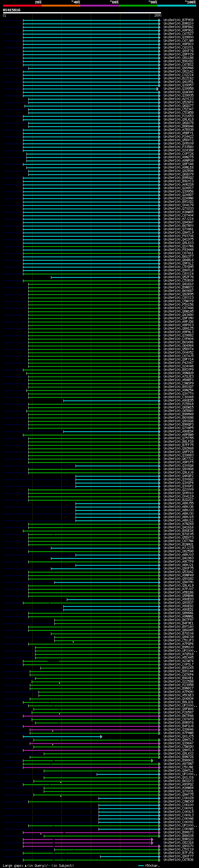
Task: Open entry UniRef100_Q39958
Action: [x=178, y=88]
